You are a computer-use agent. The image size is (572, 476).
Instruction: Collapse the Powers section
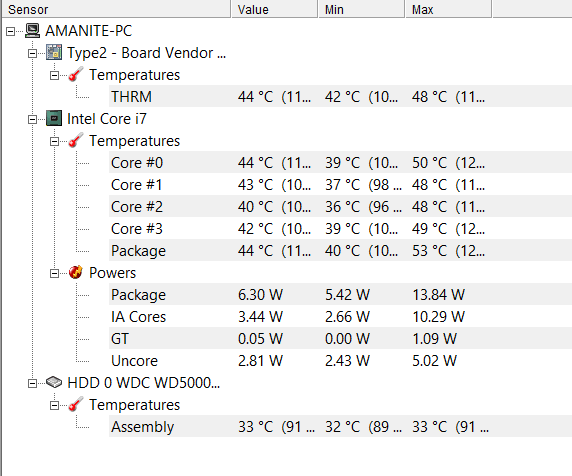coord(54,273)
